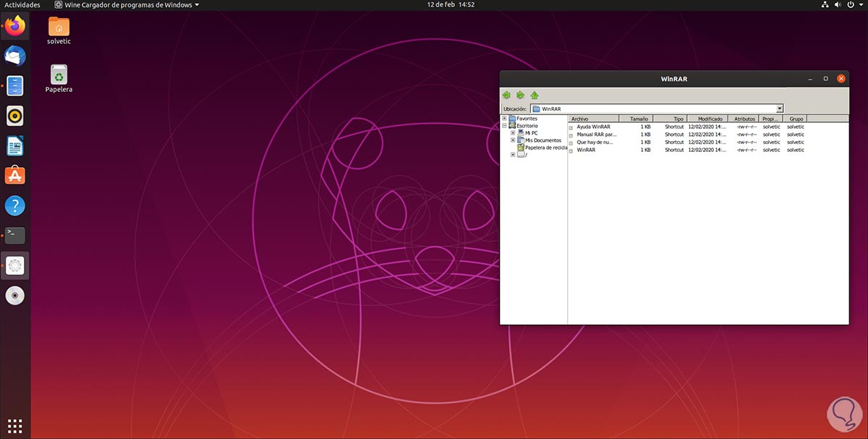Expand the Mi PC tree node
Viewport: 868px width, 439px height.
click(x=513, y=133)
